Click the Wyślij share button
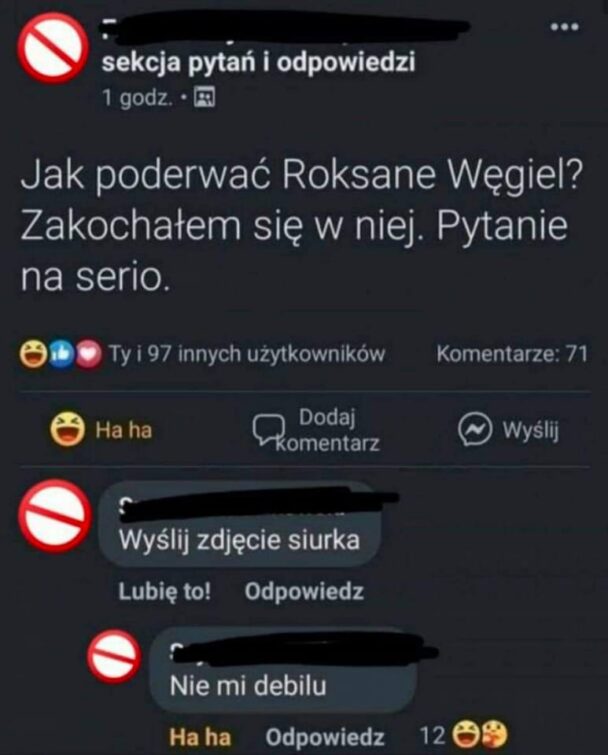This screenshot has height=755, width=608. tap(508, 430)
